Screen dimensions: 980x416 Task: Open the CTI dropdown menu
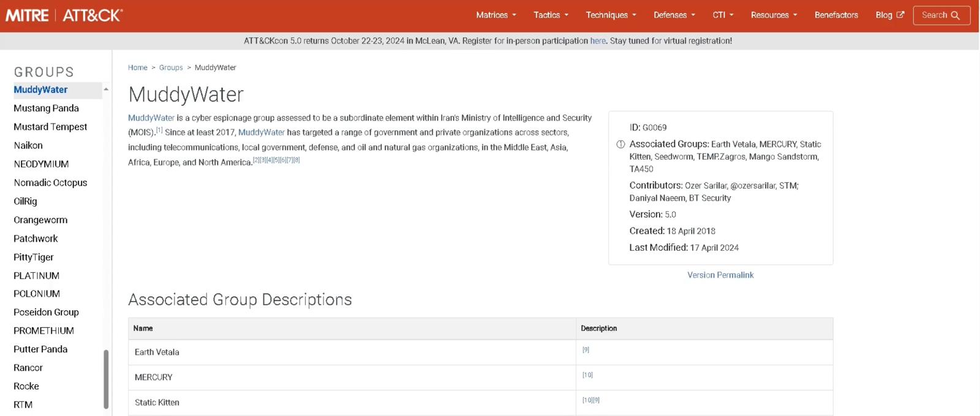[723, 15]
